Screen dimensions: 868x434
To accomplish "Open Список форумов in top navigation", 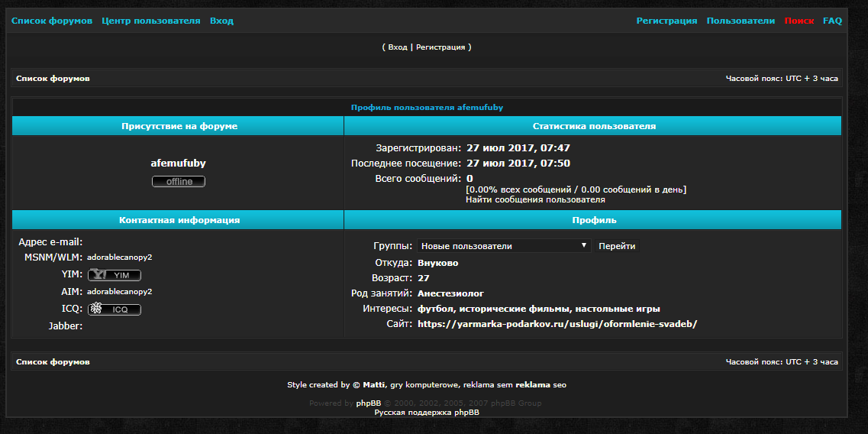I will click(x=52, y=21).
